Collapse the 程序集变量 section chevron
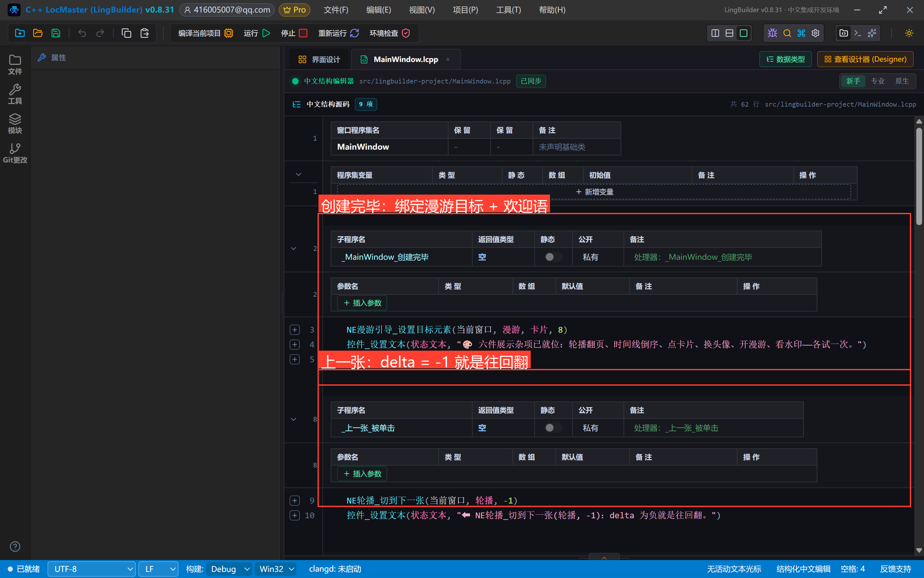Image resolution: width=924 pixels, height=578 pixels. 299,174
